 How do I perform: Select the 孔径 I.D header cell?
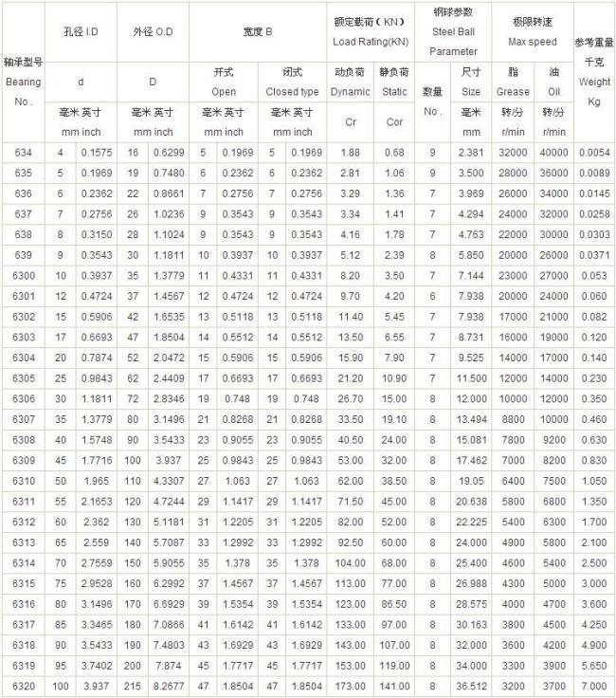coord(81,32)
